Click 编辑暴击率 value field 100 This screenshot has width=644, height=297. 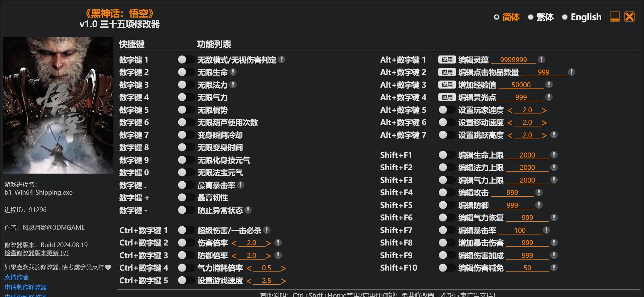point(520,230)
